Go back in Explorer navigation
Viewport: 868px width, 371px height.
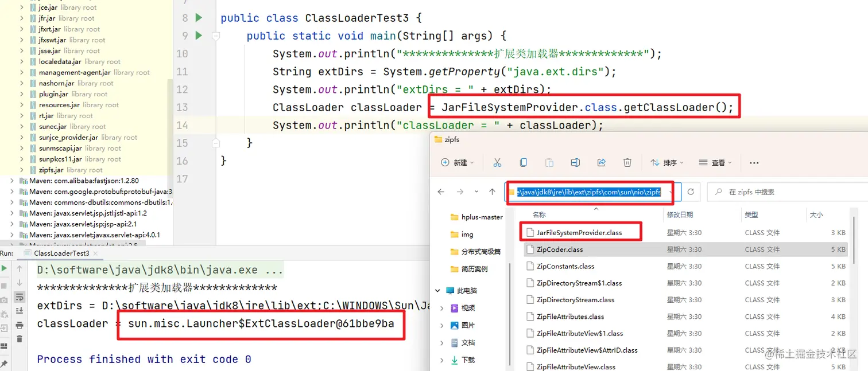point(441,192)
